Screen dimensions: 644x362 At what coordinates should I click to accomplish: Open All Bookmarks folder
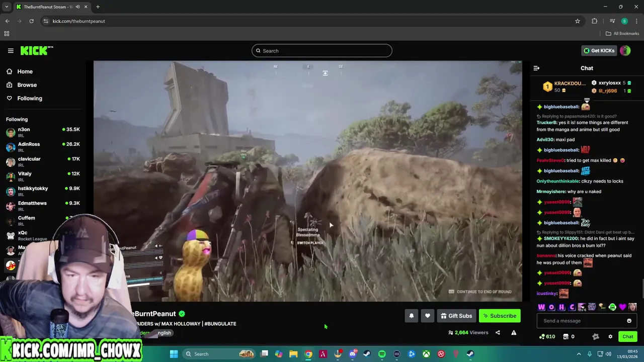pos(622,34)
